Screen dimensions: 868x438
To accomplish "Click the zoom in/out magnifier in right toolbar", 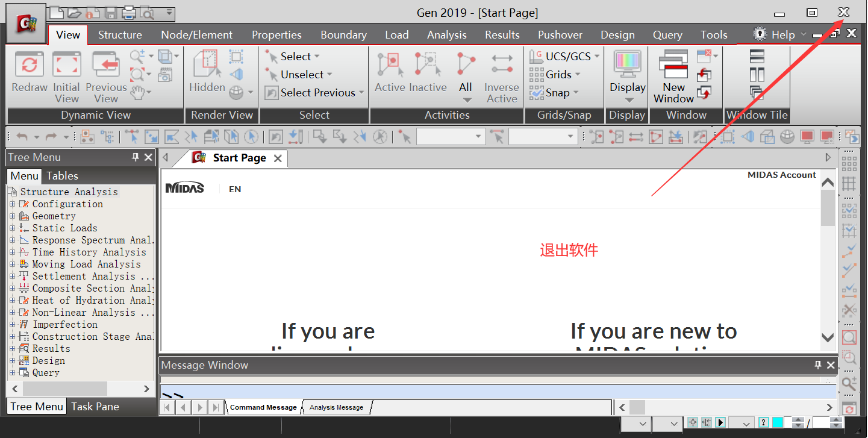I will pos(849,383).
